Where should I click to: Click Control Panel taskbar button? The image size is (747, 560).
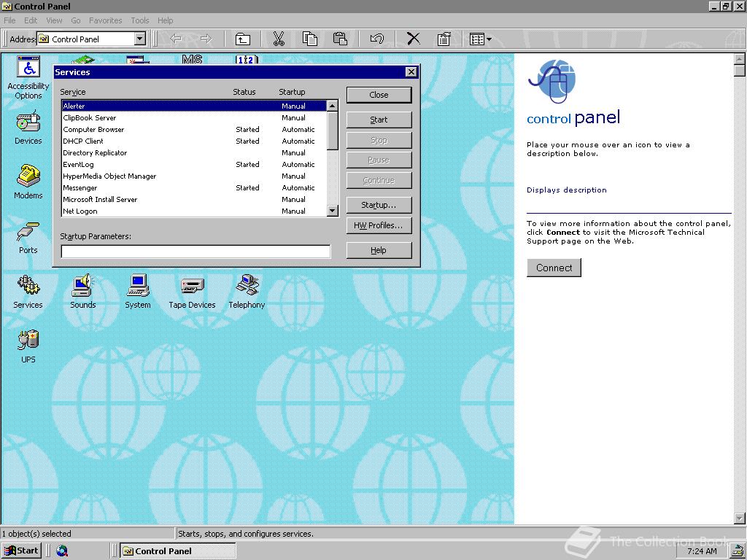point(178,551)
